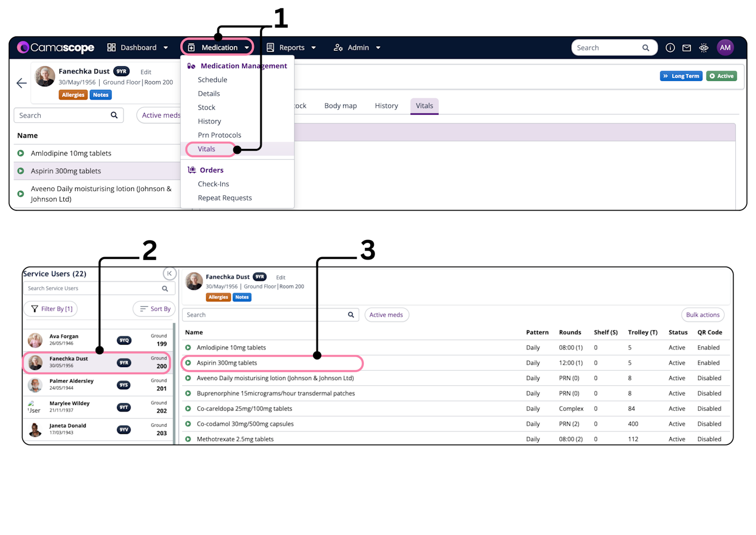This screenshot has width=756, height=535.
Task: Click the Camascope logo
Action: (56, 47)
